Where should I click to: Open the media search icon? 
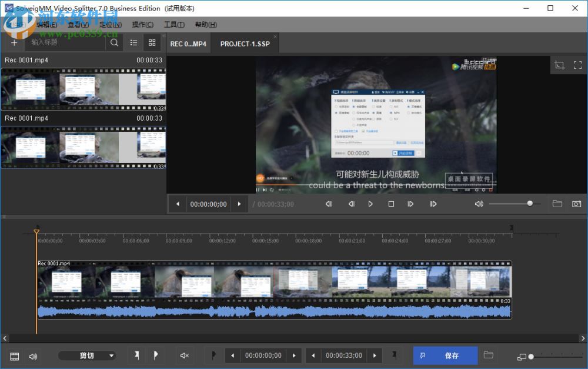(114, 42)
